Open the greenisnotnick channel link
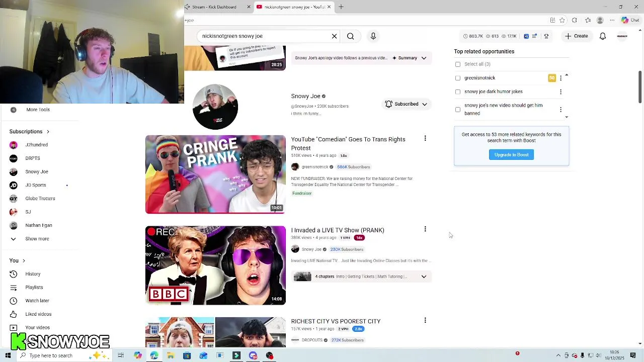 pos(315,167)
